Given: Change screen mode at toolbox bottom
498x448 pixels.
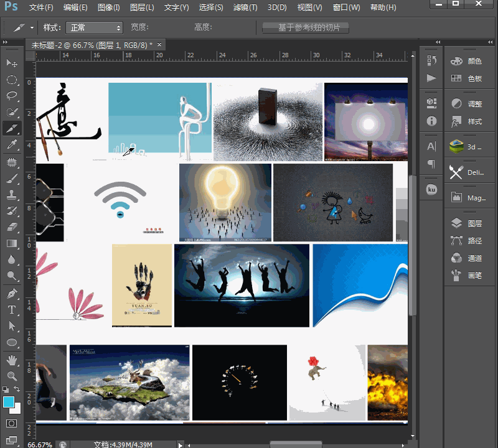Looking at the screenshot, I should pyautogui.click(x=11, y=440).
